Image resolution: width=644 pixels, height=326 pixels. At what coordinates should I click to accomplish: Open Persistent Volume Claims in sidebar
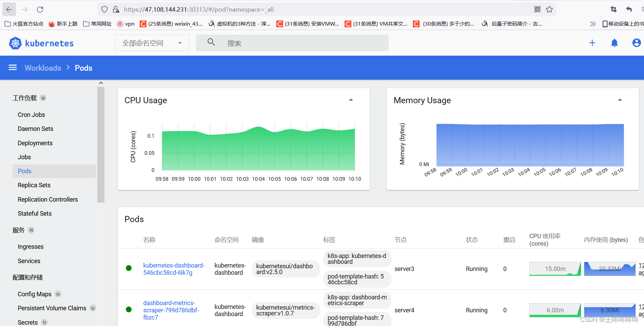click(x=52, y=308)
